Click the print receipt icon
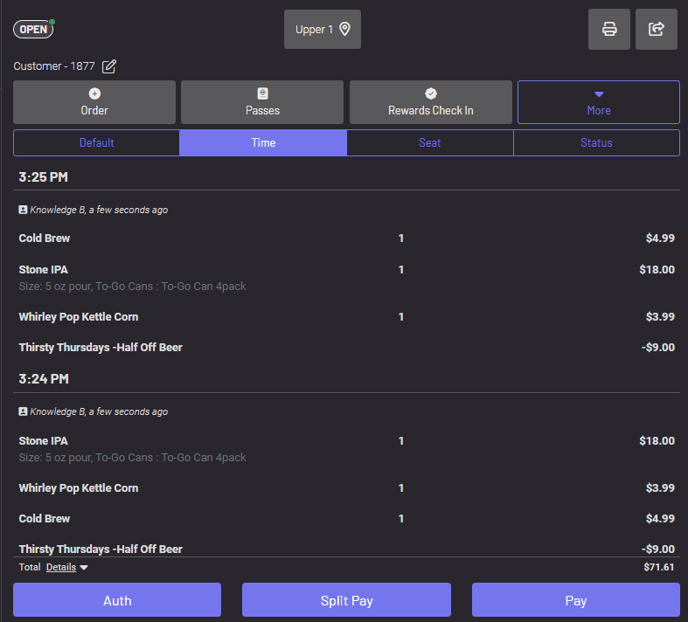688x622 pixels. coord(609,29)
